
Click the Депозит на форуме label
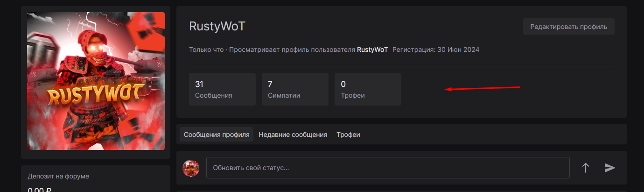pos(58,176)
